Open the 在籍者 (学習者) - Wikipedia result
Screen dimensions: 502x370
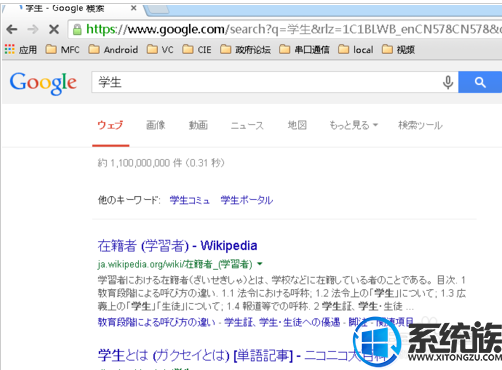(x=177, y=246)
